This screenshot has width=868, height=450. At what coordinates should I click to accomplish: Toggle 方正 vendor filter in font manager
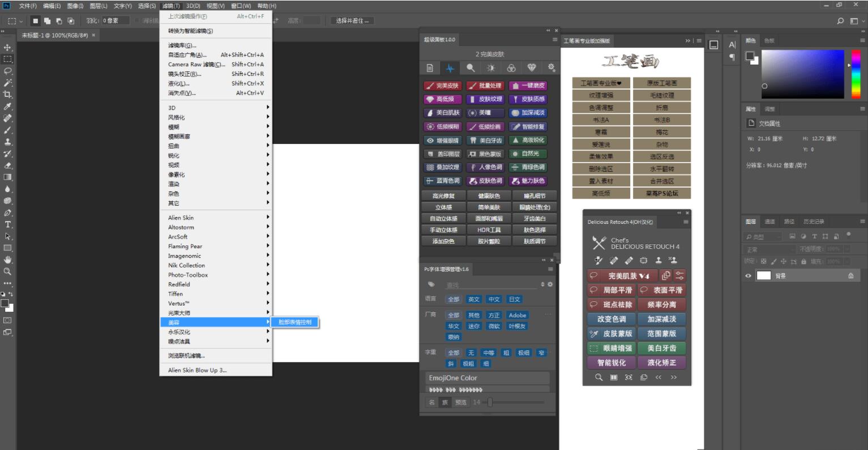pos(494,315)
